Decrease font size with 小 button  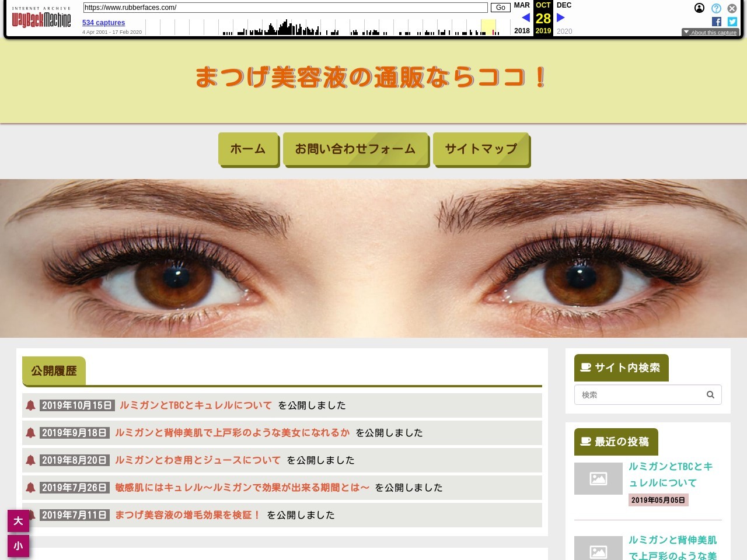click(18, 546)
